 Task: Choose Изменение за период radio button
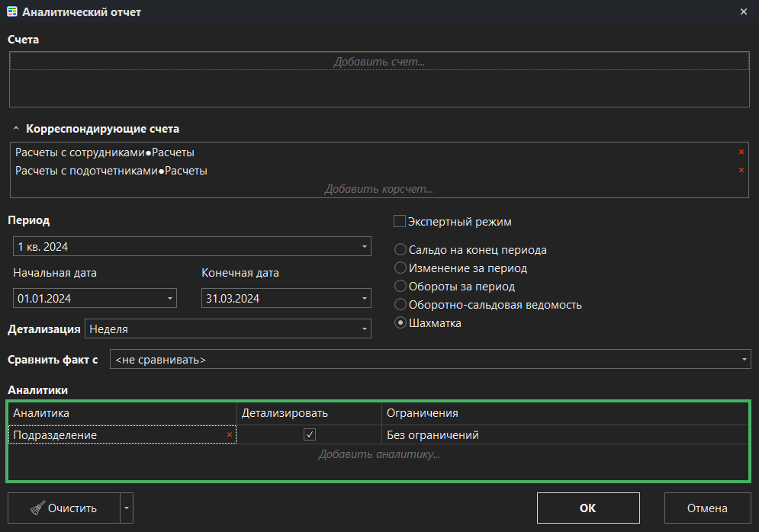coord(400,268)
